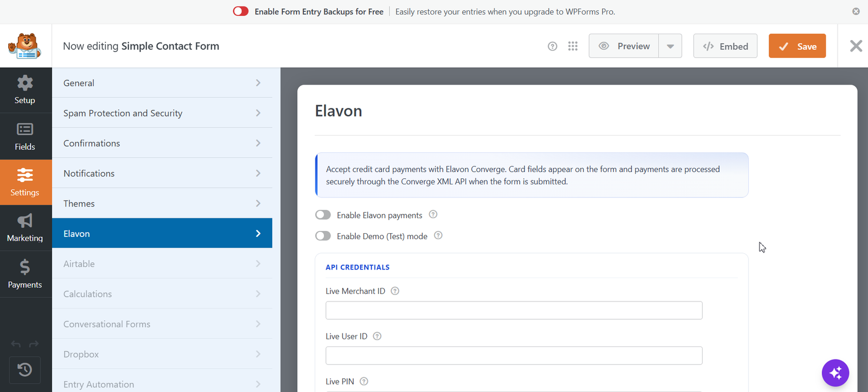Click the API CREDENTIALS heading
The height and width of the screenshot is (392, 868).
358,267
